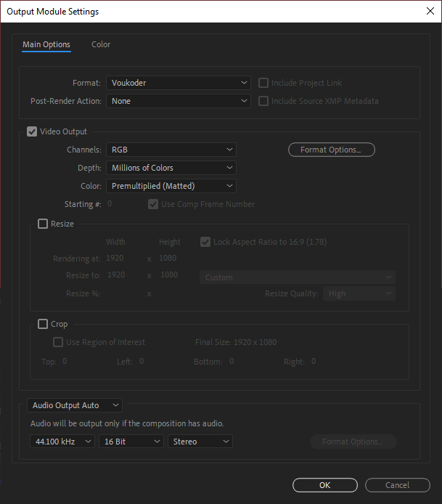Image resolution: width=442 pixels, height=504 pixels.
Task: Switch to the Color tab
Action: (101, 44)
